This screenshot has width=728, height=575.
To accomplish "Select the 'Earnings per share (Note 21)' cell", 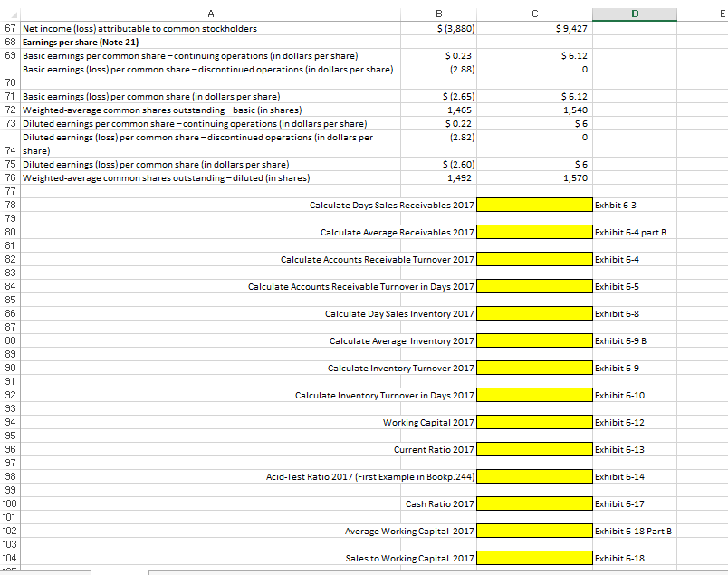I will click(210, 42).
